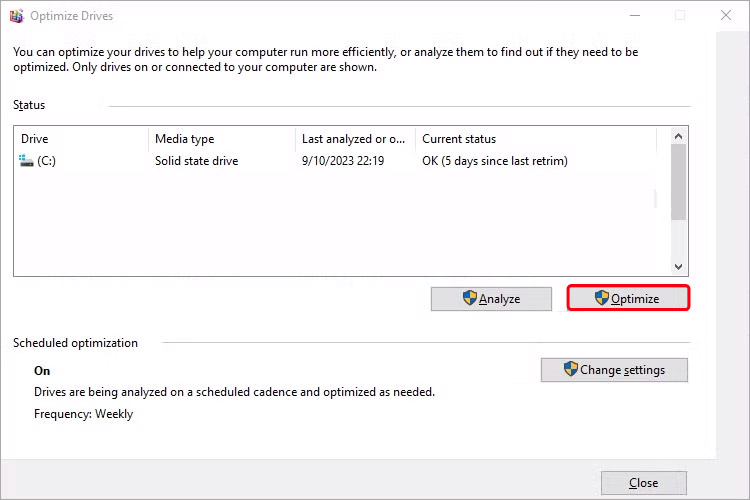This screenshot has width=750, height=500.
Task: Click the Solid state drive cell
Action: point(196,161)
